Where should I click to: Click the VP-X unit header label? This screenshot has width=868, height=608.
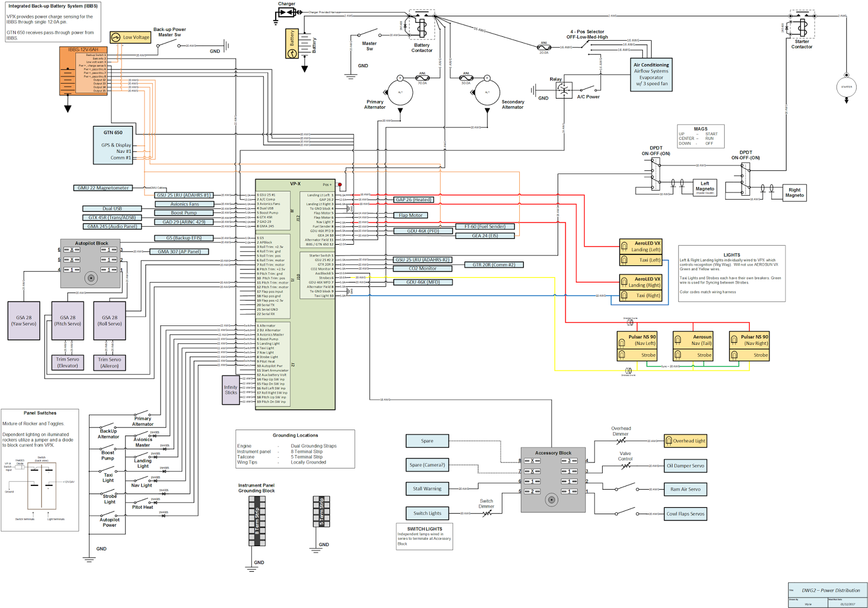[295, 184]
